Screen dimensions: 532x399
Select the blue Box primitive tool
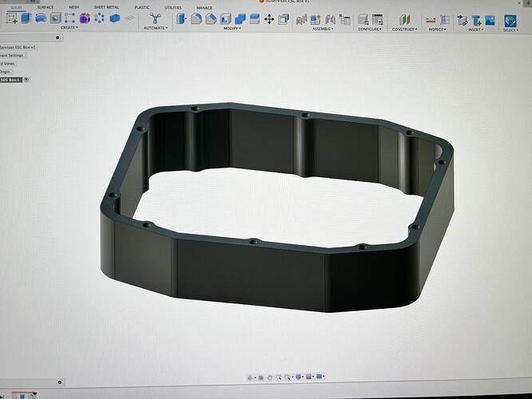click(115, 18)
